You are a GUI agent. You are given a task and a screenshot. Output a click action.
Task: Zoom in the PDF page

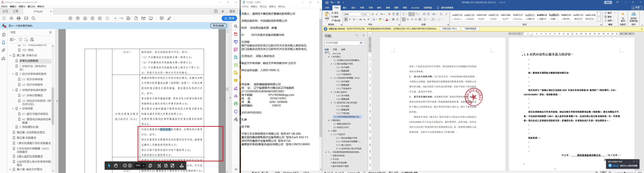coord(130,165)
